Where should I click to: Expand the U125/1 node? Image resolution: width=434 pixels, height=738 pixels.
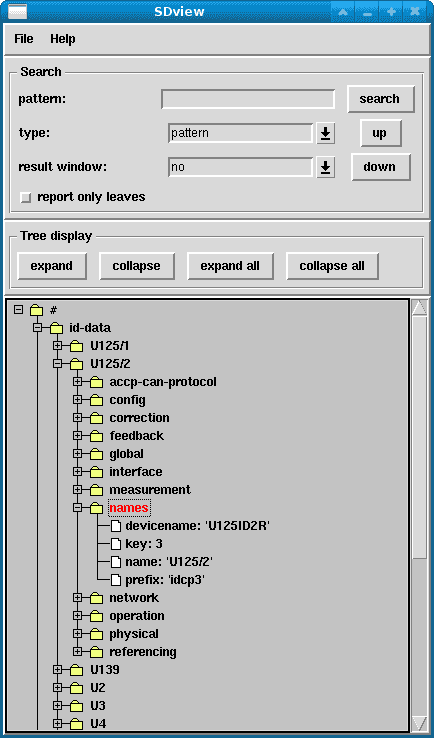[57, 346]
